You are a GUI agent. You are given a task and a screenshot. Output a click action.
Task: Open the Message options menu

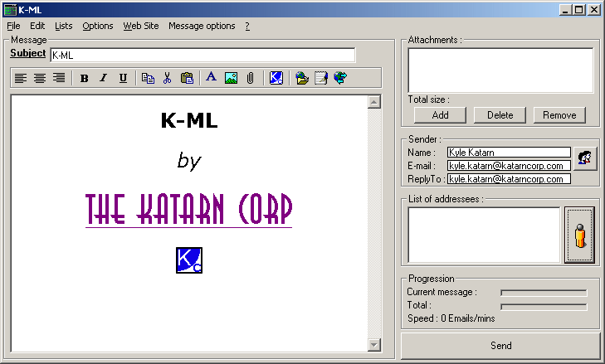pos(202,26)
